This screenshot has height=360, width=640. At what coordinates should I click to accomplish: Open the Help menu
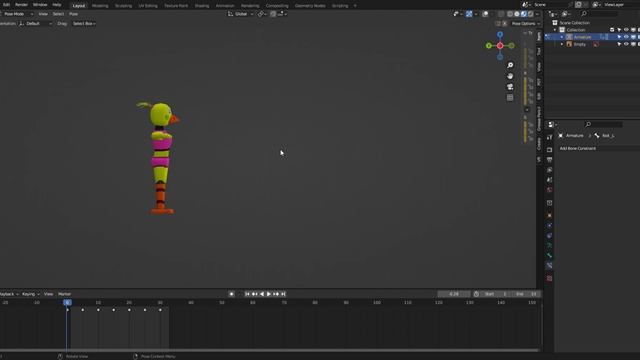coord(57,5)
